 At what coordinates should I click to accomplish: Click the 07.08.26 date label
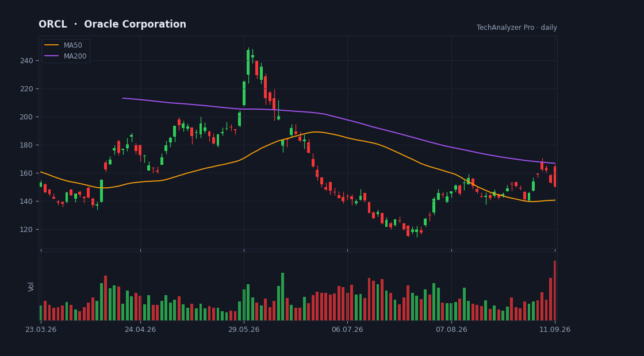tap(451, 330)
